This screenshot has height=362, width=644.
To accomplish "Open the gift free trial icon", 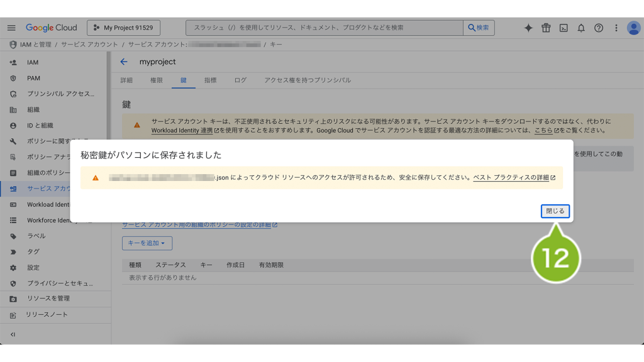I will click(546, 28).
